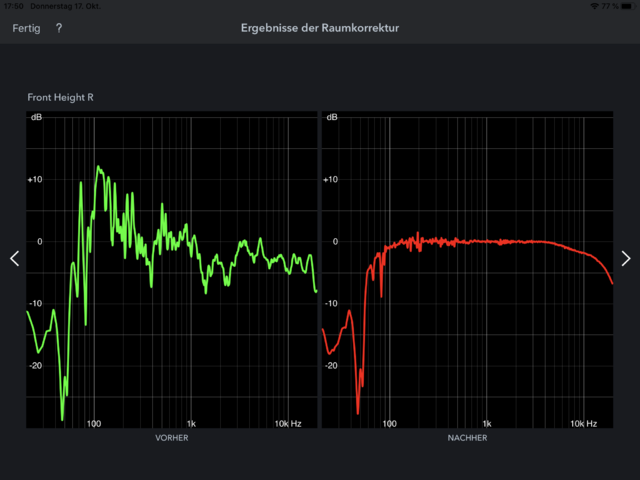640x480 pixels.
Task: Click the -20 label on the NACHHER graph
Action: 331,365
